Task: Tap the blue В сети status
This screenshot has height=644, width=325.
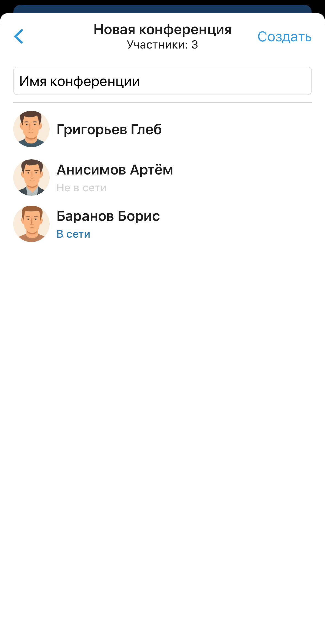Action: click(73, 234)
